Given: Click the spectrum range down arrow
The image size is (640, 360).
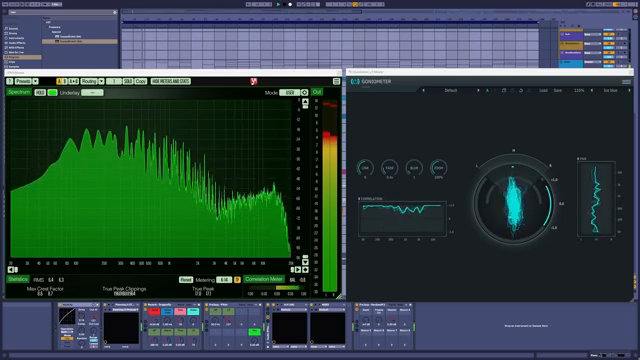Looking at the screenshot, I should tap(305, 262).
